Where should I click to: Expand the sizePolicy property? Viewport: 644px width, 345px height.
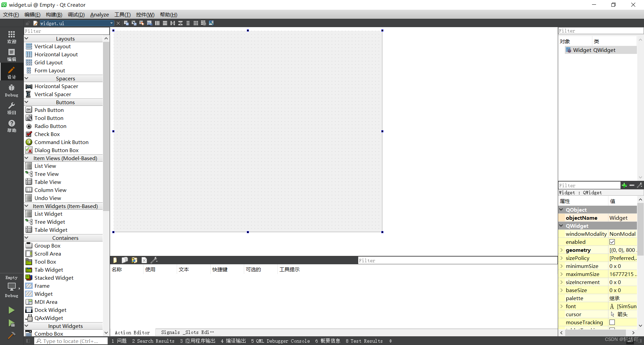coord(561,258)
